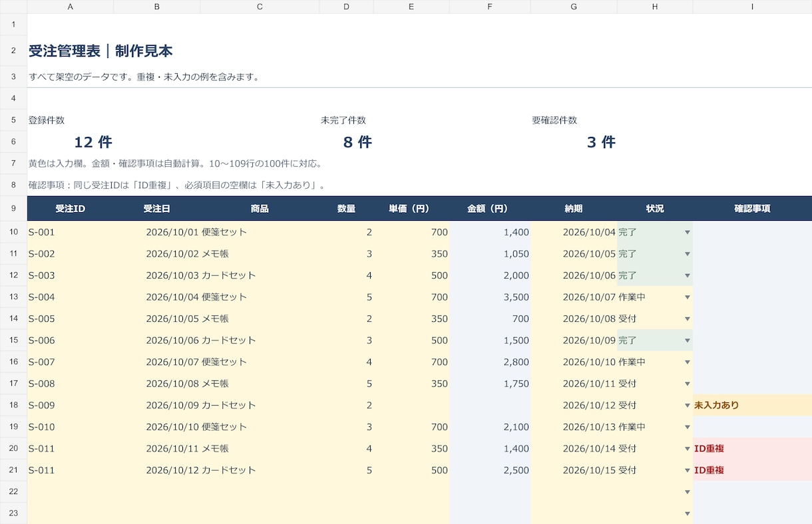Click the 未完了件数 label
Viewport: 812px width, 524px height.
tap(343, 120)
